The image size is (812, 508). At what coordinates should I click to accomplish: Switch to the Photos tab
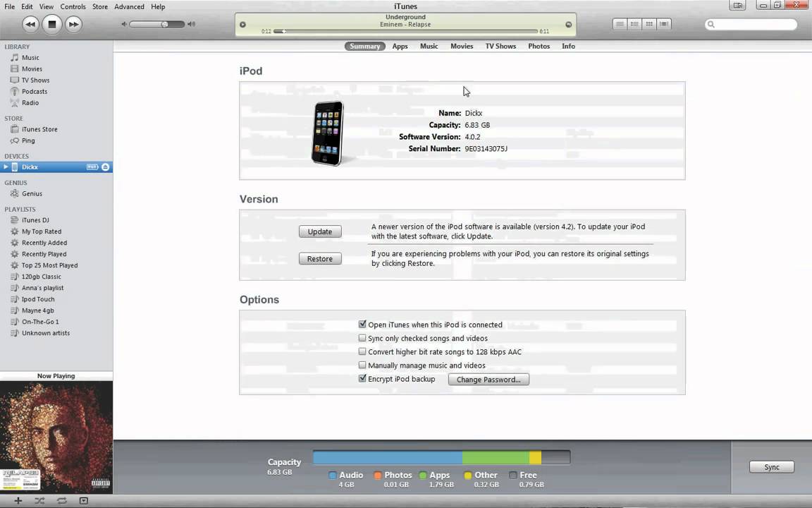coord(539,46)
